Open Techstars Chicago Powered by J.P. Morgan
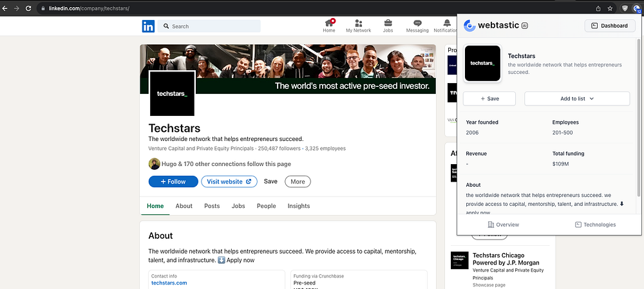This screenshot has width=644, height=289. click(x=506, y=259)
